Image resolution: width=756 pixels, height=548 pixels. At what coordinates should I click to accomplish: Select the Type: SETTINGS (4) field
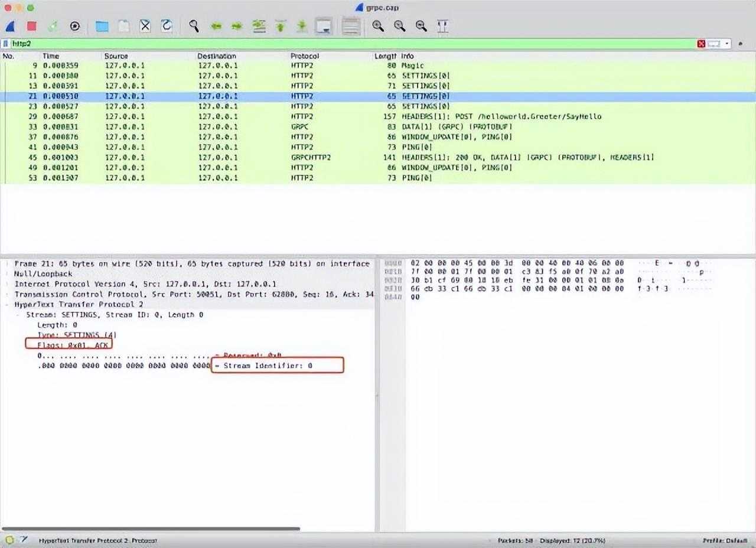pyautogui.click(x=77, y=335)
